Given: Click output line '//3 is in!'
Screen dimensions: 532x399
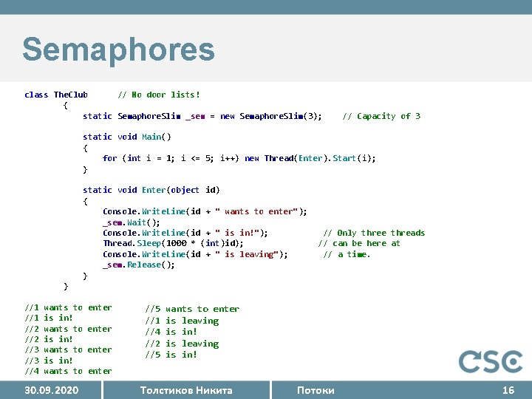Looking at the screenshot, I should click(49, 361).
